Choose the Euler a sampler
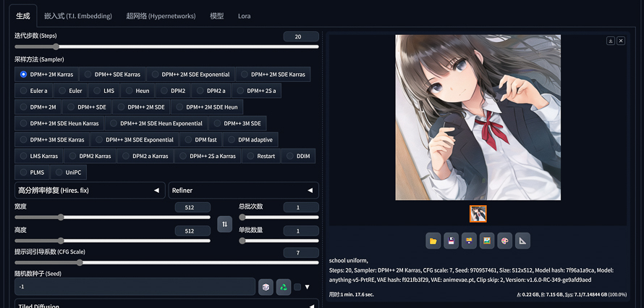This screenshot has width=644, height=308. pyautogui.click(x=34, y=91)
